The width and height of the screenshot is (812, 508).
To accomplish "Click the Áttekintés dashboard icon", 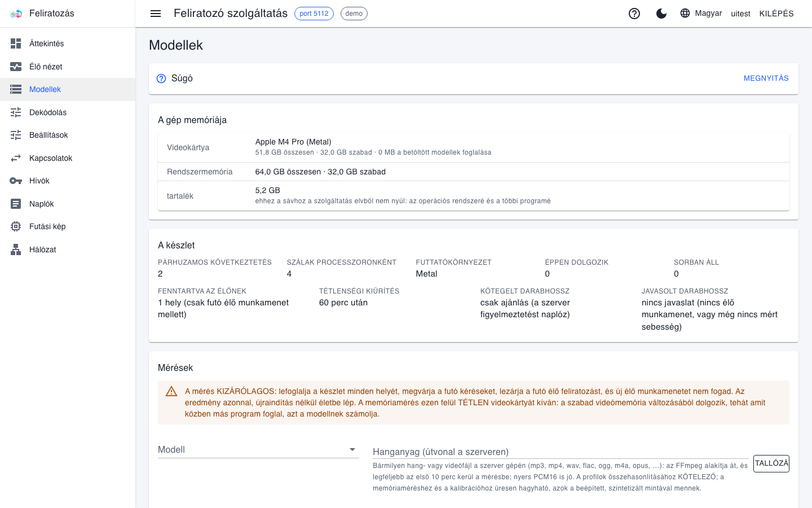I will 16,43.
